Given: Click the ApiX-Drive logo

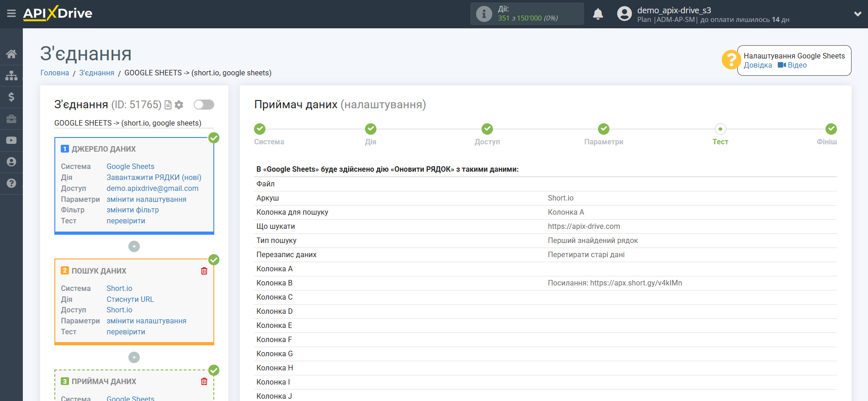Looking at the screenshot, I should click(58, 13).
